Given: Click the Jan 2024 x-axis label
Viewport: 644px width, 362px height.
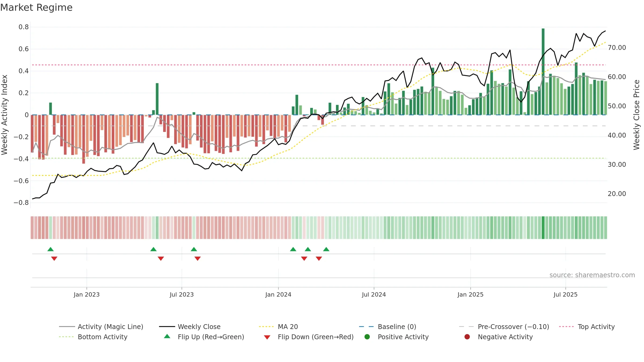Looking at the screenshot, I should 278,294.
